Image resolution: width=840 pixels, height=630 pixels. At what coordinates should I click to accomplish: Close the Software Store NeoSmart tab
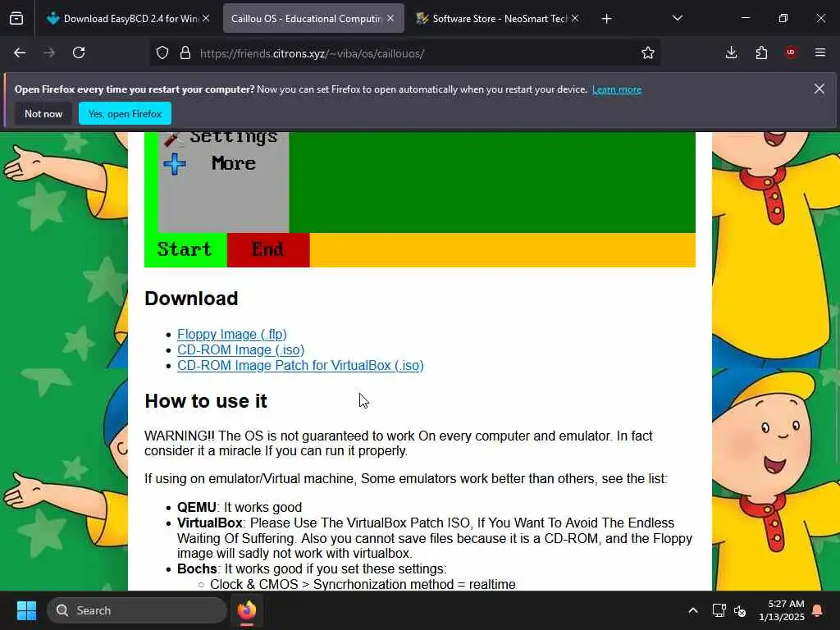pos(575,19)
